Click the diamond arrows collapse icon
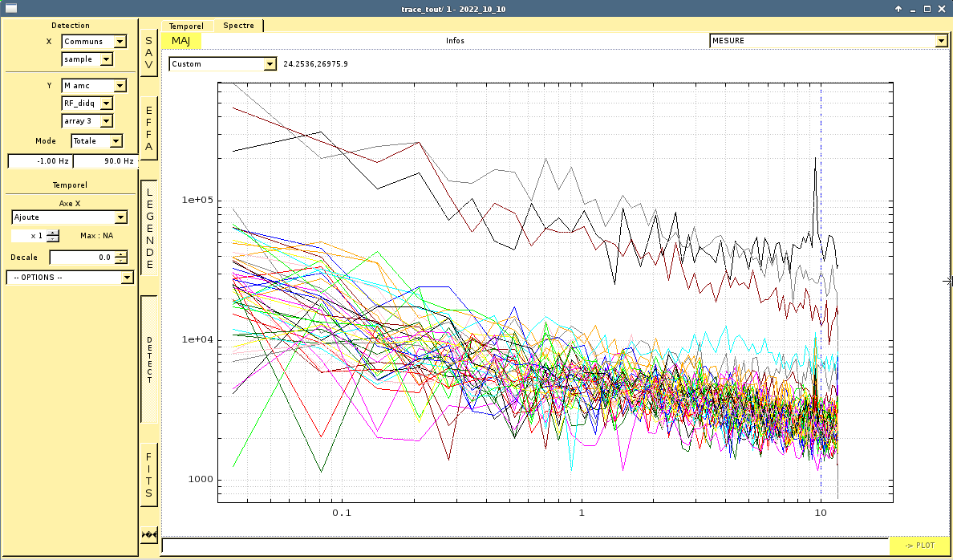The width and height of the screenshot is (953, 560). coord(148,534)
